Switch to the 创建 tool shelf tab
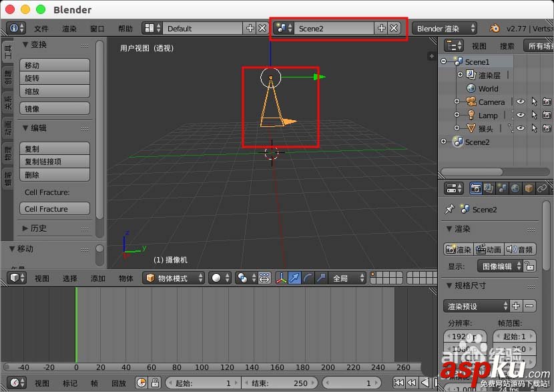Viewport: 554px width, 392px height. coord(8,77)
